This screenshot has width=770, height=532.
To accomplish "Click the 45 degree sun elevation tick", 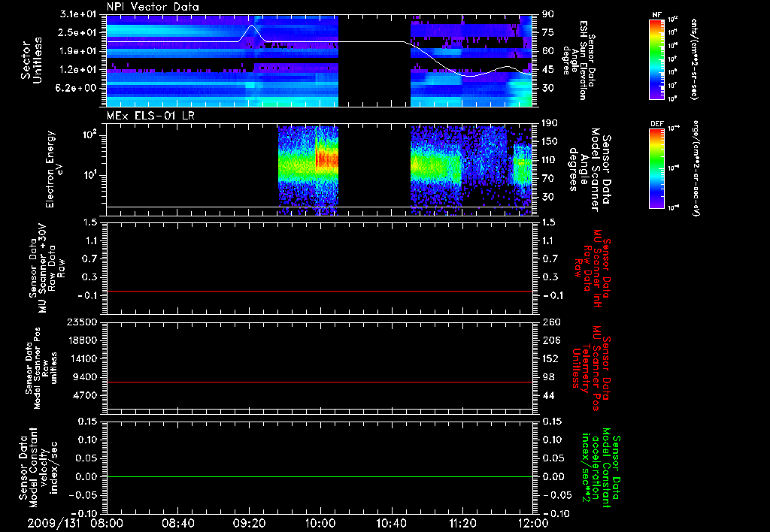I will coord(548,70).
